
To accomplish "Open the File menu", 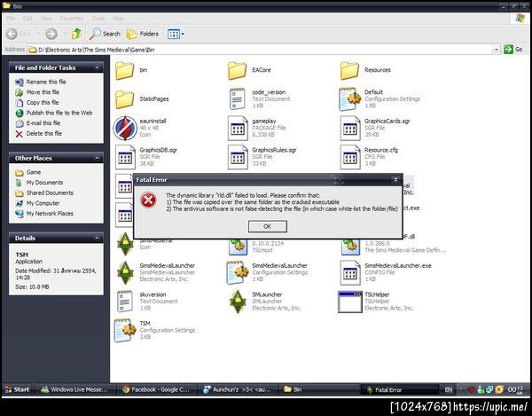I will coord(11,19).
